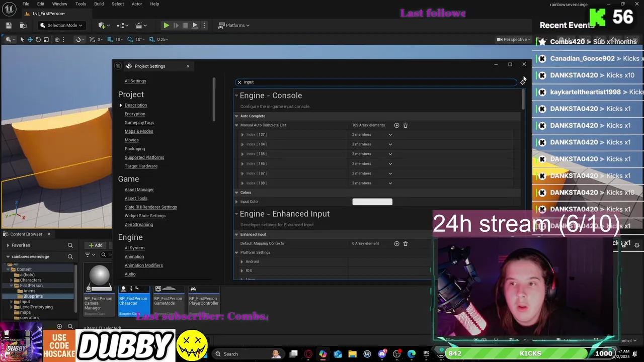
Task: Add element to Default Mapping Contexts
Action: pos(396,243)
